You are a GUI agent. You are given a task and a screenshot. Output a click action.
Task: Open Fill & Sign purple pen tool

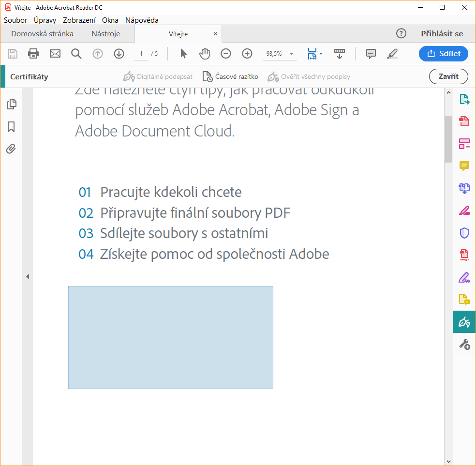(464, 277)
